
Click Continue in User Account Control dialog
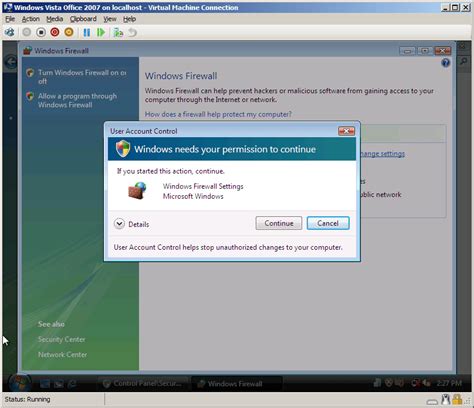(279, 223)
